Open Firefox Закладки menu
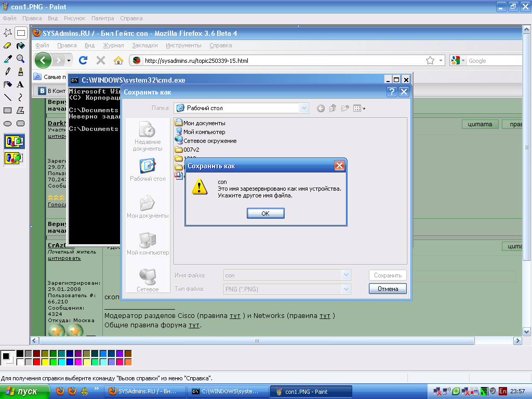532x399 pixels. [x=145, y=45]
